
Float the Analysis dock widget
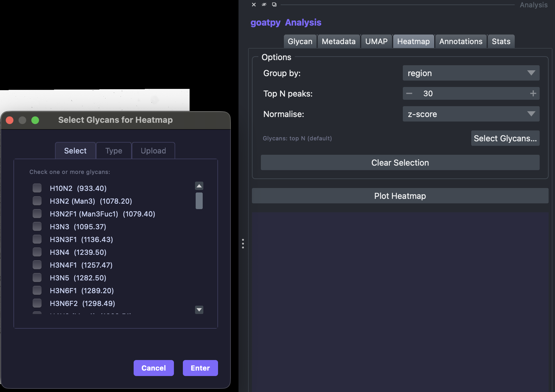[x=274, y=4]
